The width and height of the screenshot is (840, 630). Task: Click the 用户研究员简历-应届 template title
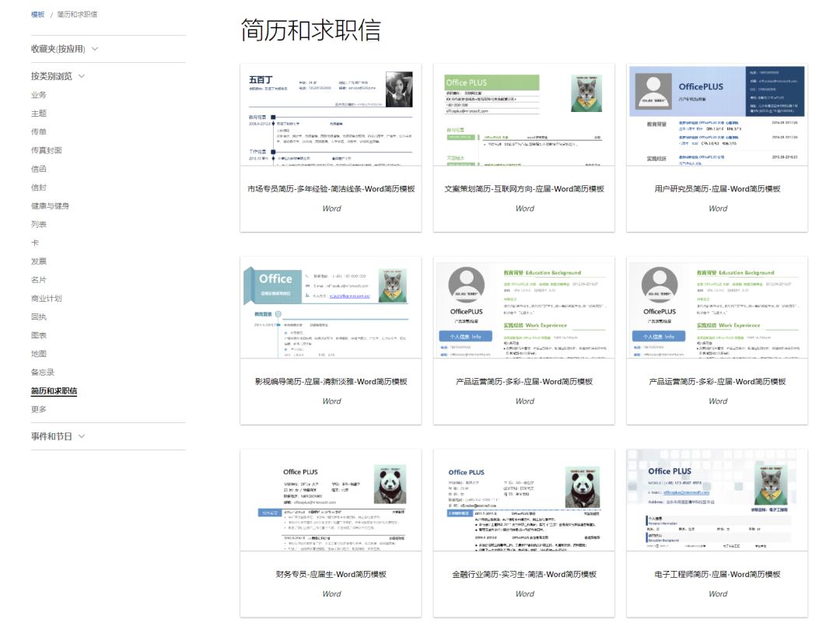717,189
